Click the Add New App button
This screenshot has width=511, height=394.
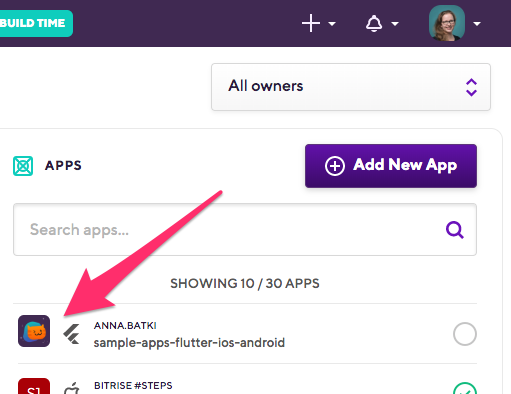391,166
